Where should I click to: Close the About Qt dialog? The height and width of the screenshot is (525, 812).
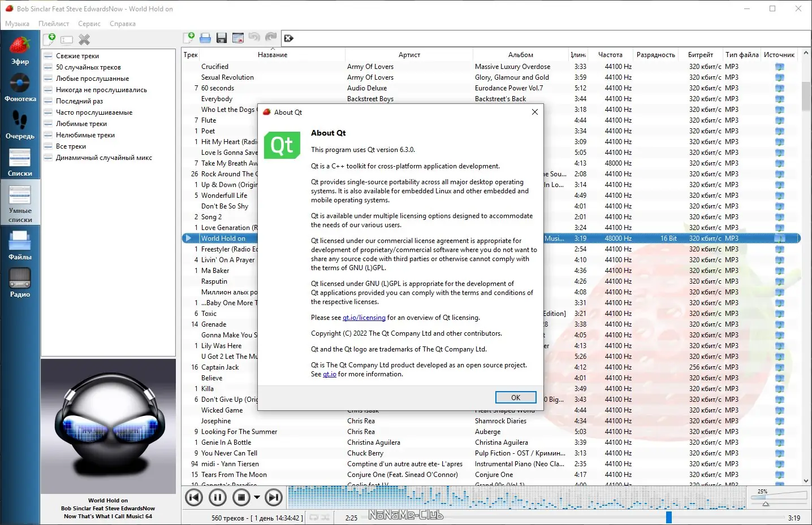coord(535,112)
